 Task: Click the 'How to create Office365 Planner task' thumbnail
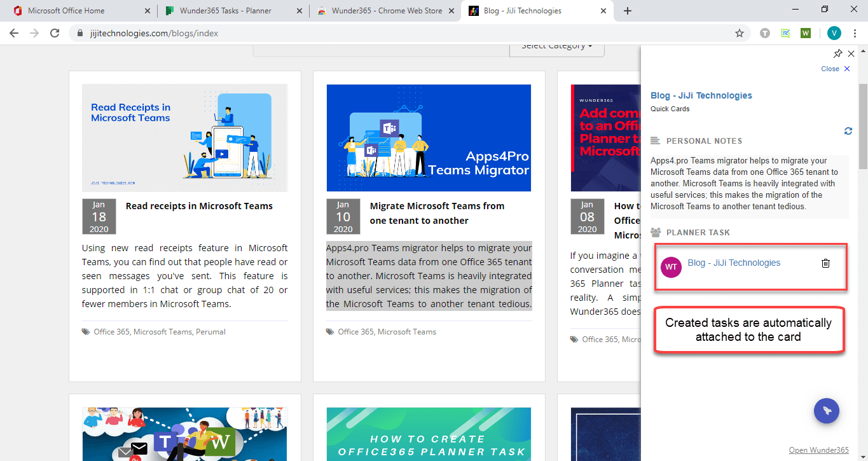click(429, 434)
